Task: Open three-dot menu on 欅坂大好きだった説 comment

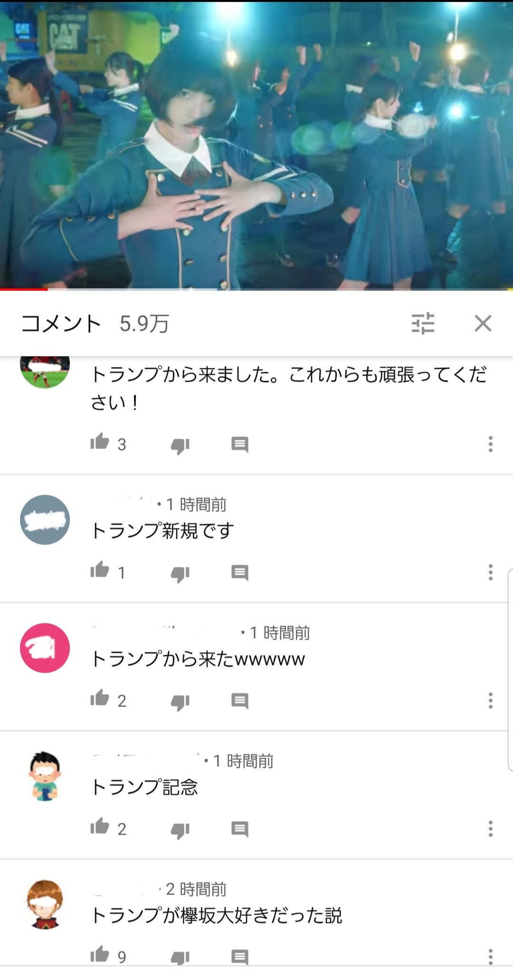Action: coord(491,956)
